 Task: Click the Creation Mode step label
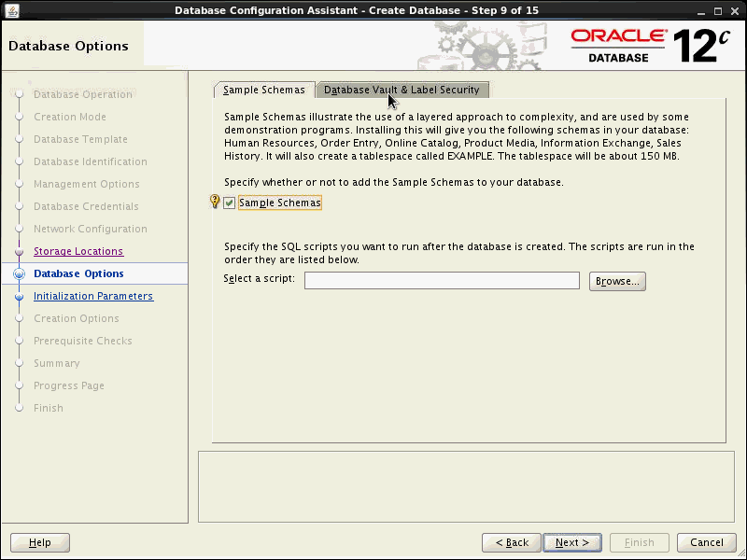click(x=70, y=117)
